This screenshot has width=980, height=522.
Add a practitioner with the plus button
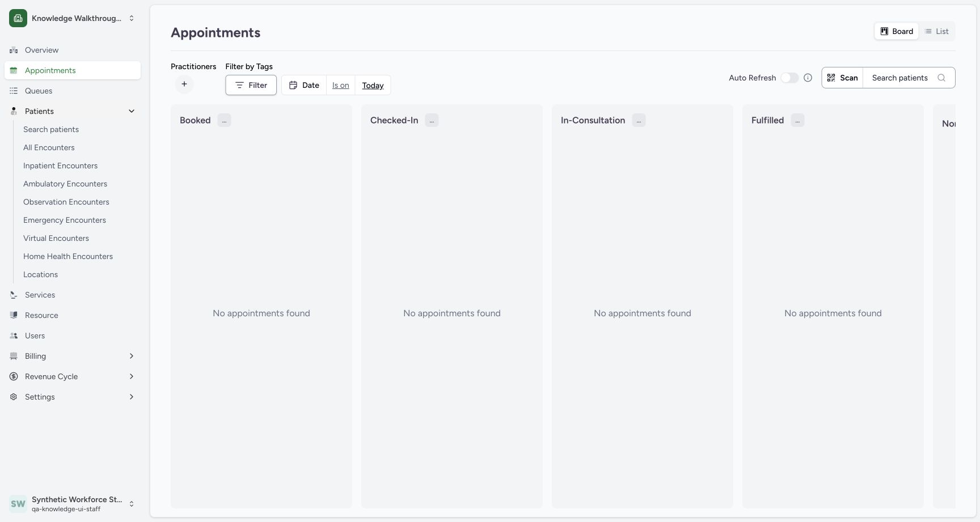pos(184,84)
